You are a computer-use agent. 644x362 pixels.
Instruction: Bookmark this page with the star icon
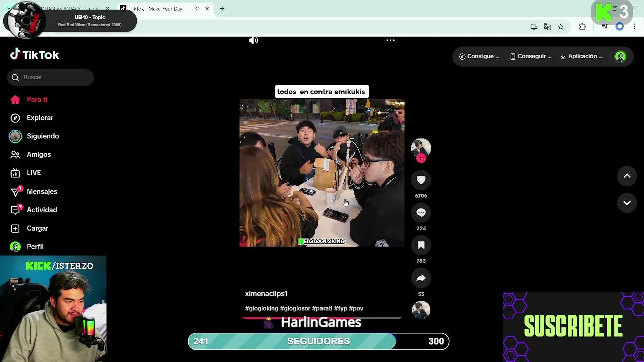[x=561, y=27]
